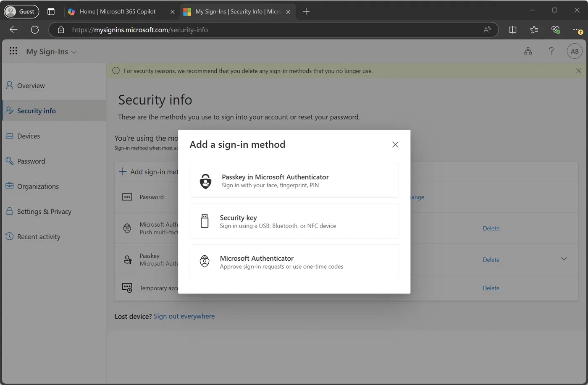Open browser Favorites star icon
This screenshot has width=588, height=385.
click(534, 30)
